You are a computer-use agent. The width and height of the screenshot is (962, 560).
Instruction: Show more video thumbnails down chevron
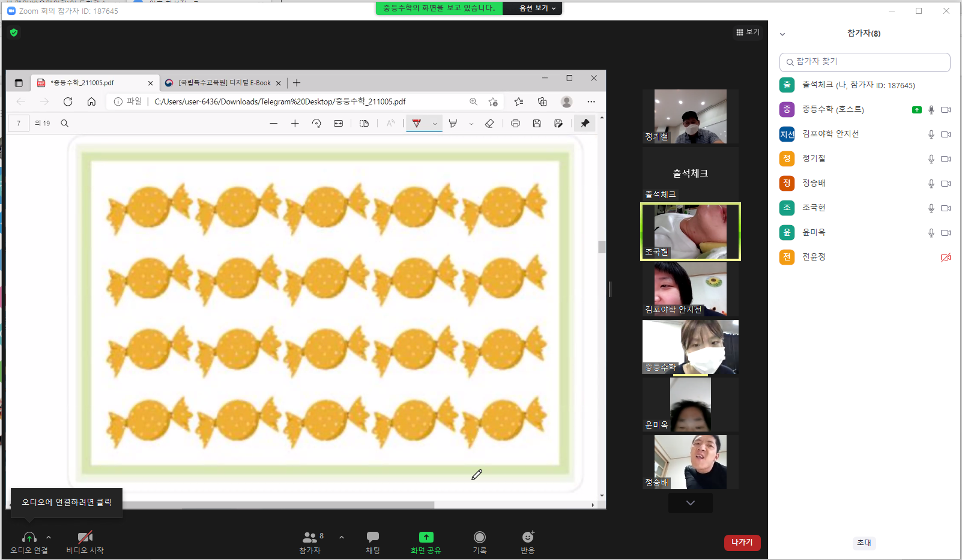691,503
